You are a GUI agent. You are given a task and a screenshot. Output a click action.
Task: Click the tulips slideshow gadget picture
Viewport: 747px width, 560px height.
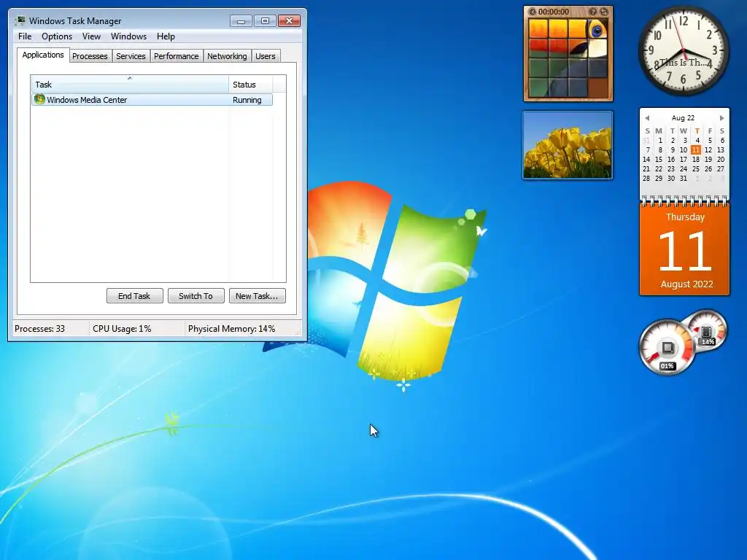(x=568, y=145)
